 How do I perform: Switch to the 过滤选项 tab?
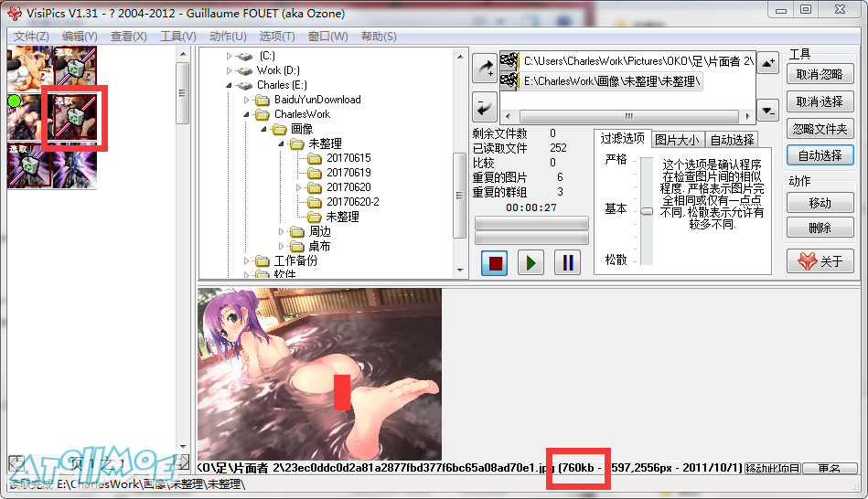622,138
